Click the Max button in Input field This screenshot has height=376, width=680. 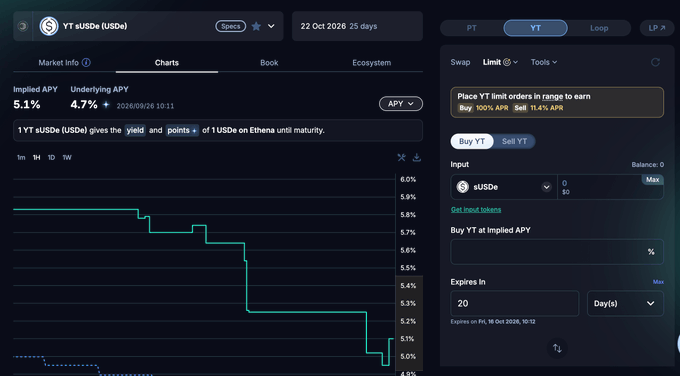tap(652, 180)
